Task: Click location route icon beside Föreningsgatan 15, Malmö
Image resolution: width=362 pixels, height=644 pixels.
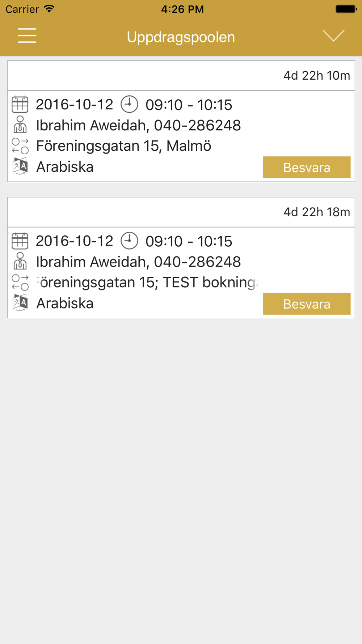Action: (20, 146)
